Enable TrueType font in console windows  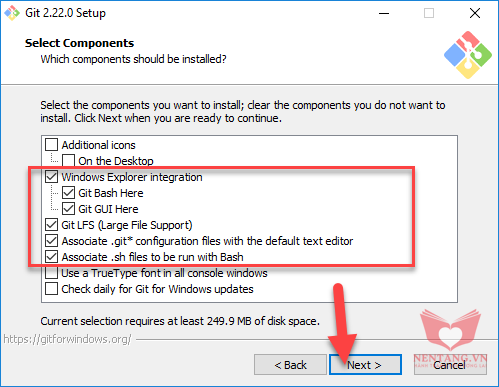pos(51,273)
